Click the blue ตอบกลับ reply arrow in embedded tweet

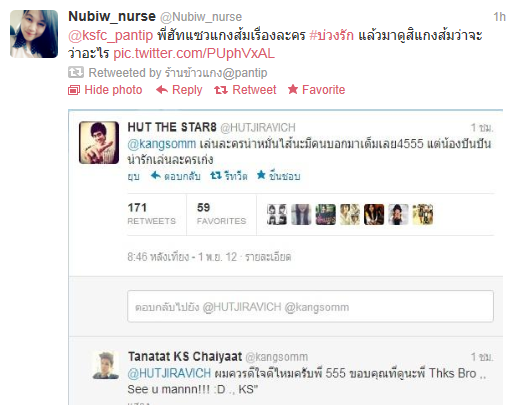[x=156, y=175]
